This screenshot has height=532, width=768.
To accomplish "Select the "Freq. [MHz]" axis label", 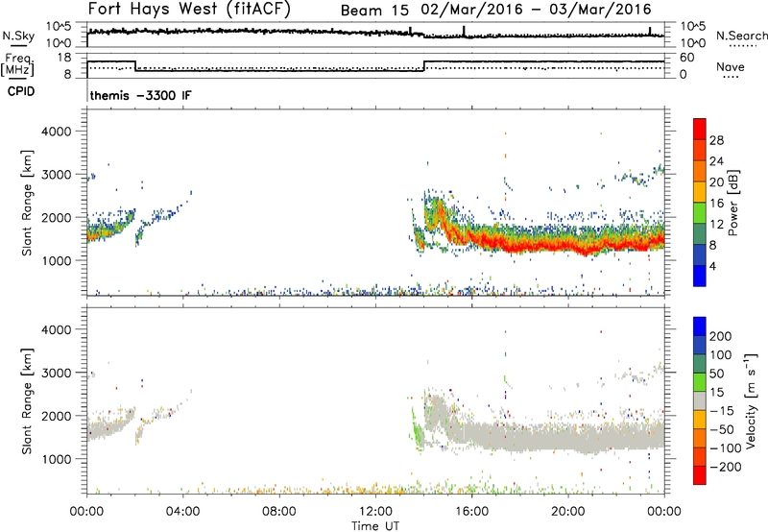I will coord(18,64).
